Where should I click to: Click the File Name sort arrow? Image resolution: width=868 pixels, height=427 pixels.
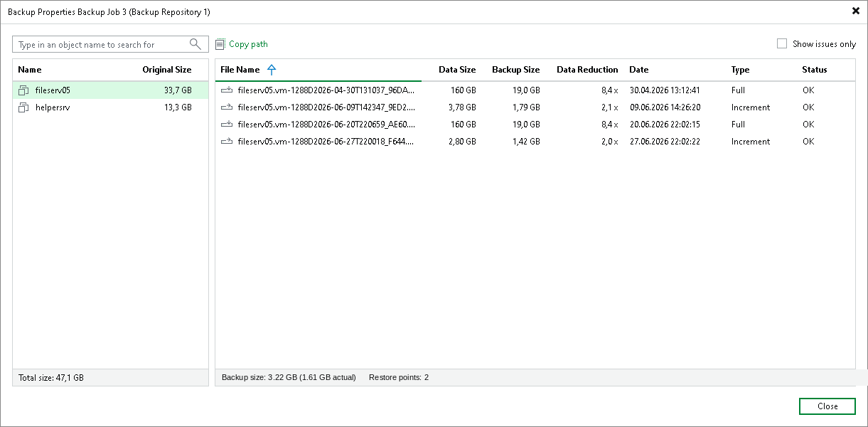pos(271,70)
